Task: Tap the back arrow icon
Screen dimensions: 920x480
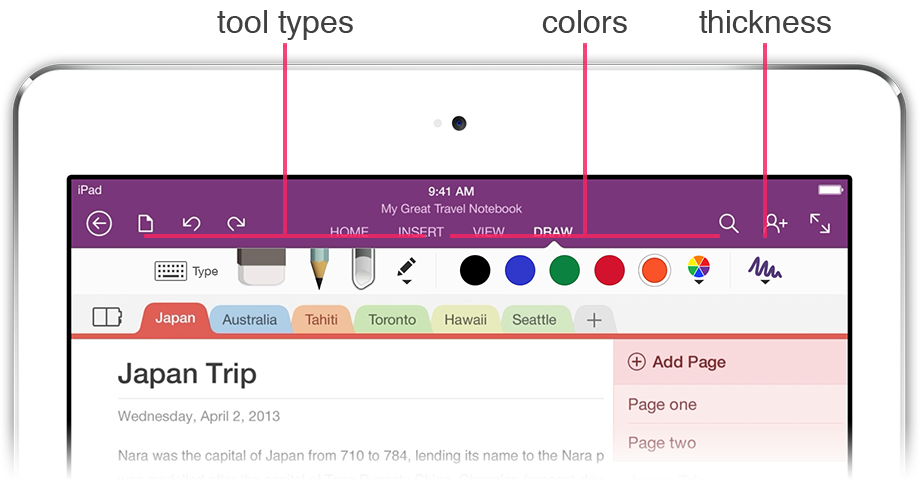Action: pos(99,224)
